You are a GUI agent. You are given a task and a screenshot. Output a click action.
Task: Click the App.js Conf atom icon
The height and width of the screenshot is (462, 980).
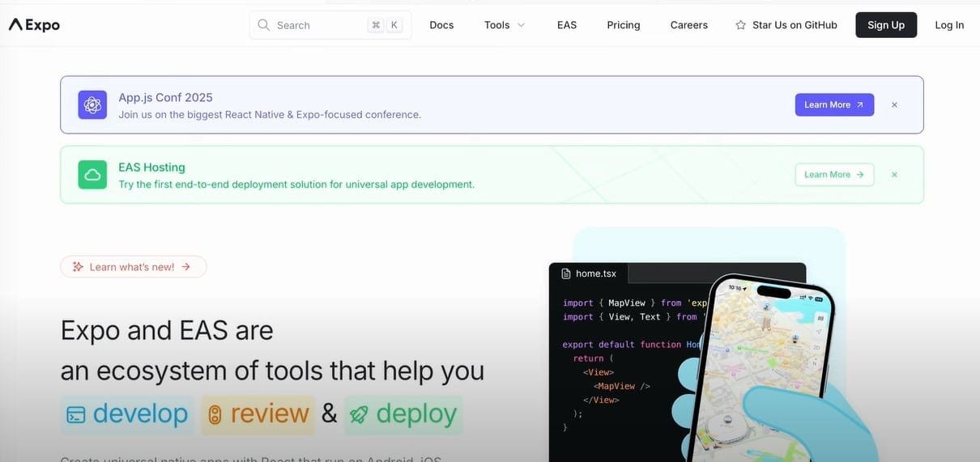tap(92, 105)
